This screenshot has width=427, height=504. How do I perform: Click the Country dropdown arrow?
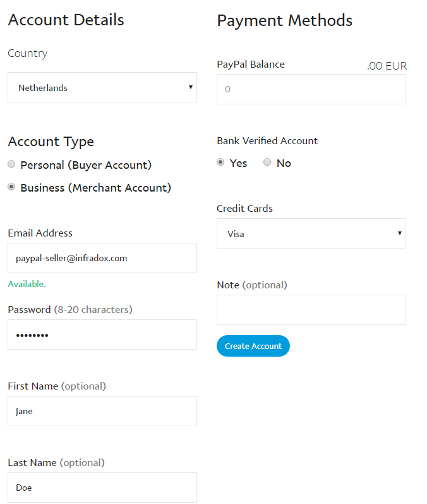pos(191,87)
